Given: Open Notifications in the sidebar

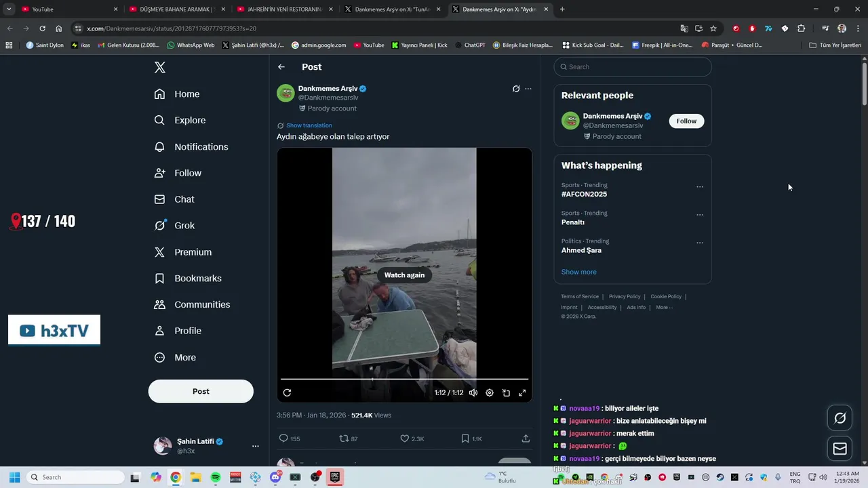Looking at the screenshot, I should (191, 147).
